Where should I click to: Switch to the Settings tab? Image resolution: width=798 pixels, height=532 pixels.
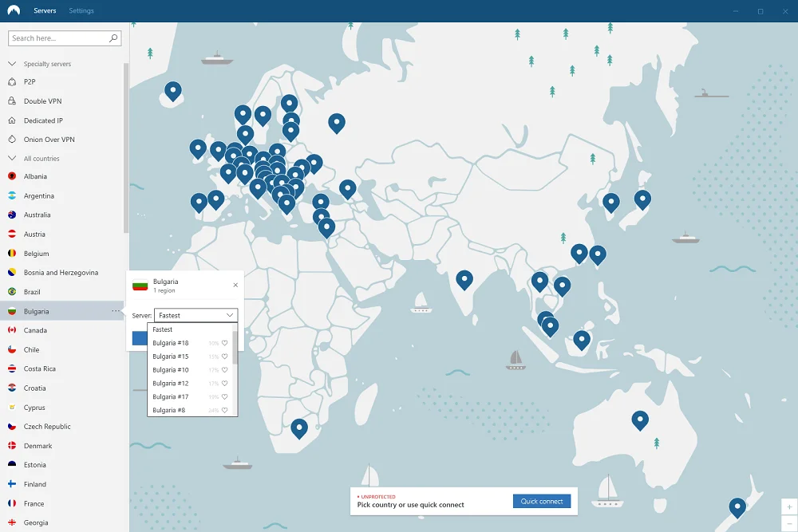[x=81, y=10]
